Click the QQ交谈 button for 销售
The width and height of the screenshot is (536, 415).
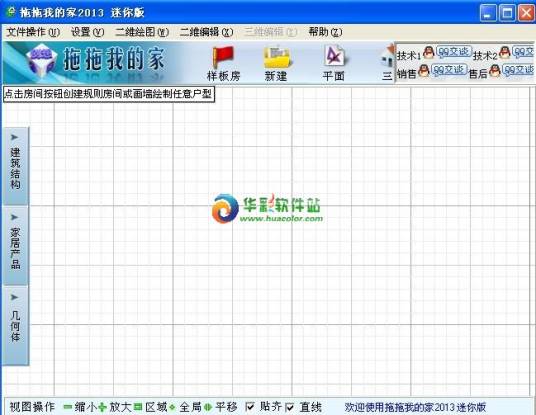click(x=449, y=70)
